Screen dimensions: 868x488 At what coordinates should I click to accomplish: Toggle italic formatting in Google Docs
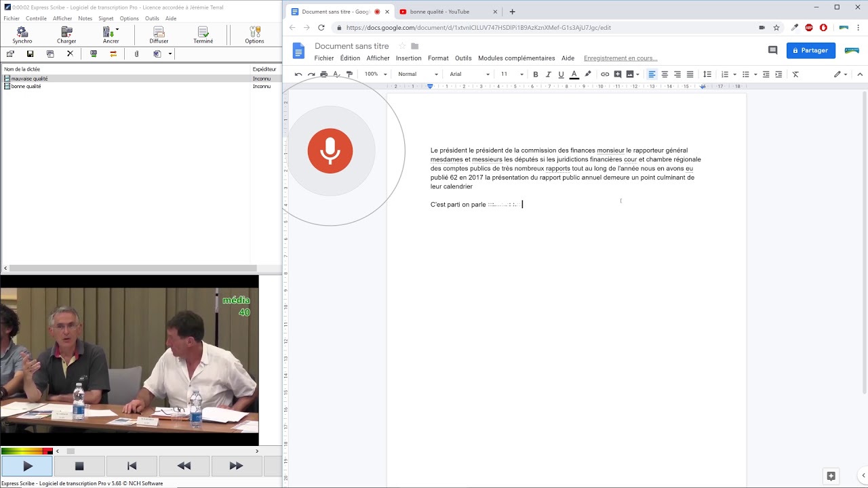(549, 75)
